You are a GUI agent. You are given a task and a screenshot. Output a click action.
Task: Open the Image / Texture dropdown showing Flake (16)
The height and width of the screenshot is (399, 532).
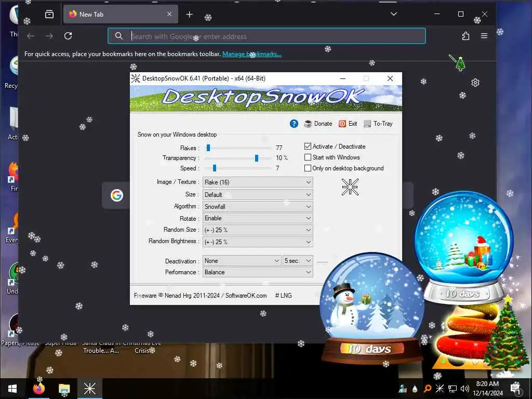pos(258,182)
